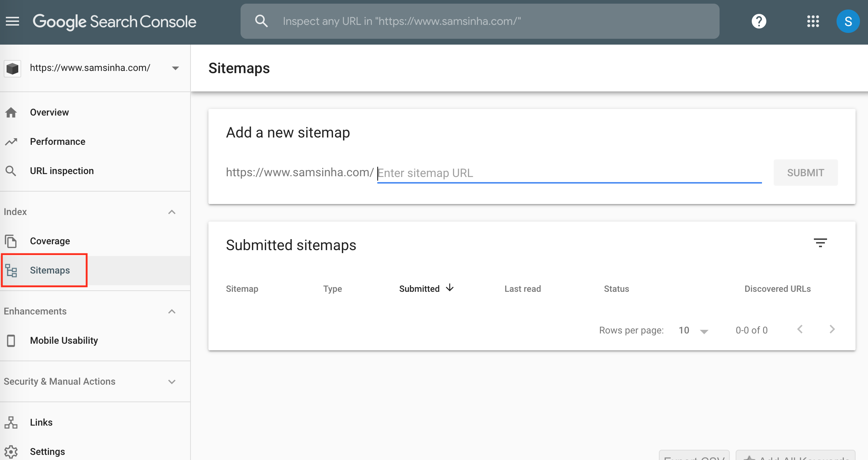The height and width of the screenshot is (460, 868).
Task: Sort by the Type column header
Action: coord(332,289)
